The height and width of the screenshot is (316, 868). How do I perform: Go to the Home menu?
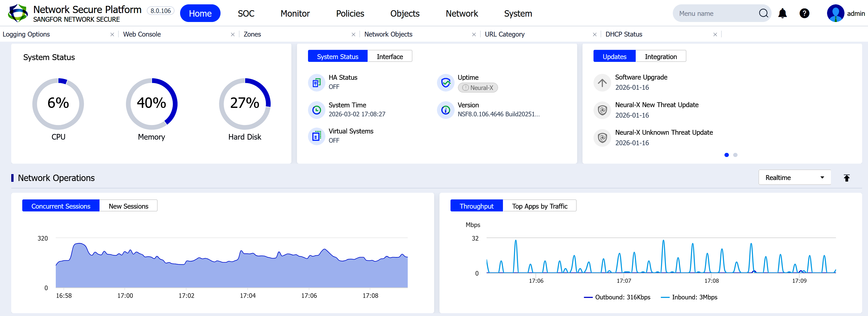tap(200, 14)
